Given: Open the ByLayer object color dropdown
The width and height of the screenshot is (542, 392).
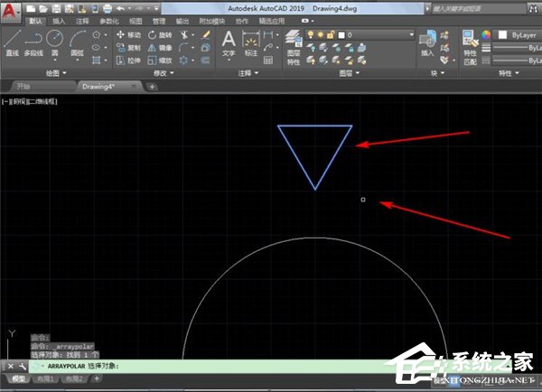Looking at the screenshot, I should [x=519, y=34].
